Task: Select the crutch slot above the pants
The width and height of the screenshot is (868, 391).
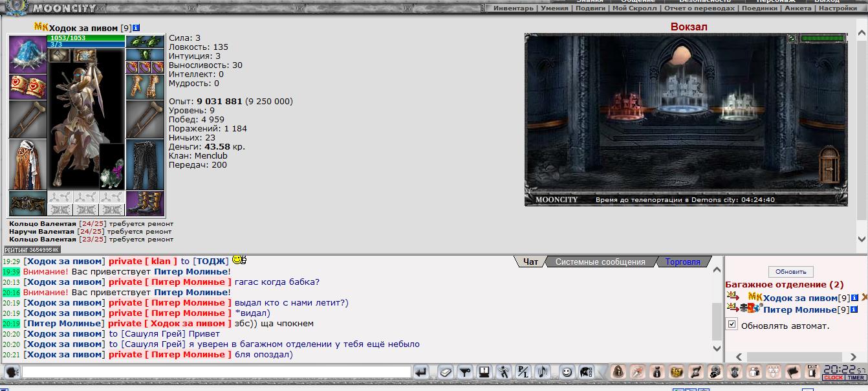Action: click(x=145, y=119)
